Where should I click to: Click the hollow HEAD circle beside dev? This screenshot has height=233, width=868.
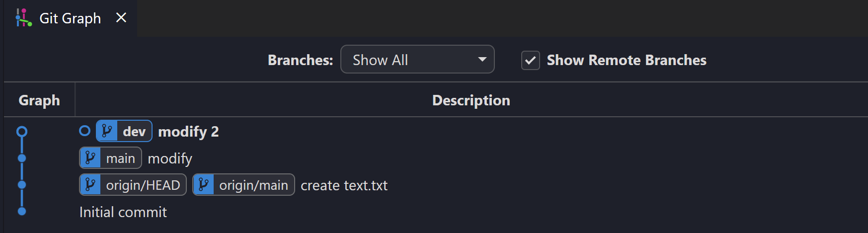pyautogui.click(x=85, y=131)
